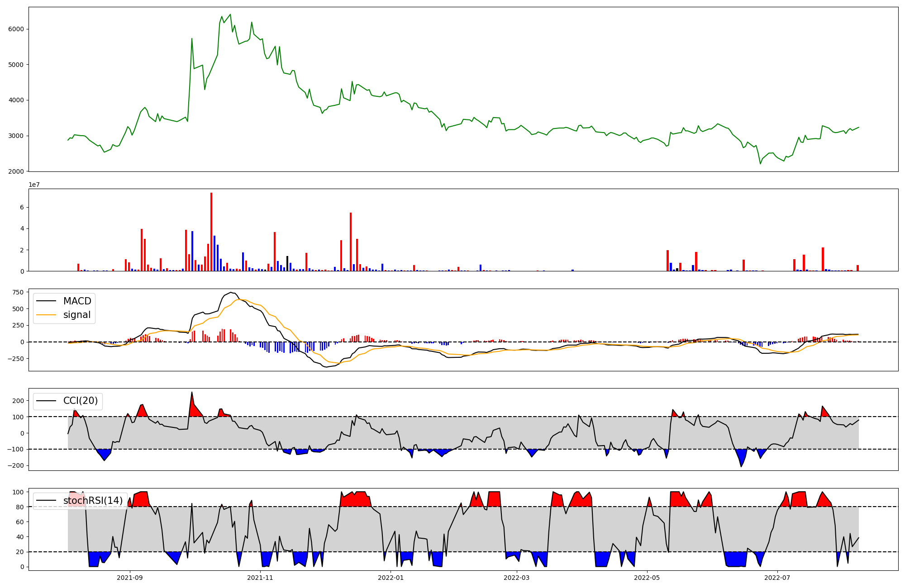This screenshot has height=588, width=905.
Task: Click the 2022-03 x-axis date label
Action: tap(516, 577)
